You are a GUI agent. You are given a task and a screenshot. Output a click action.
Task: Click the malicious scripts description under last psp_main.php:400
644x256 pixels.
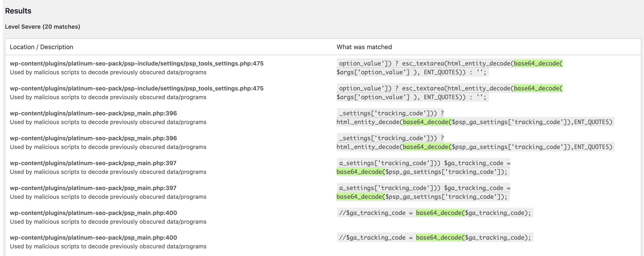tap(108, 246)
